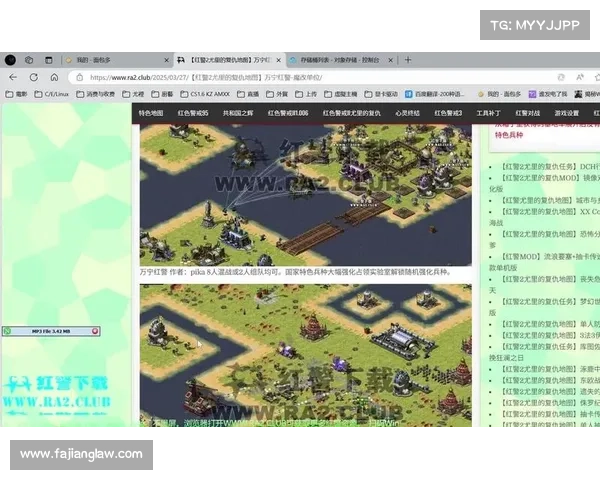The image size is (600, 480).
Task: Click the tab actions icon beside profile
Action: pyautogui.click(x=29, y=60)
